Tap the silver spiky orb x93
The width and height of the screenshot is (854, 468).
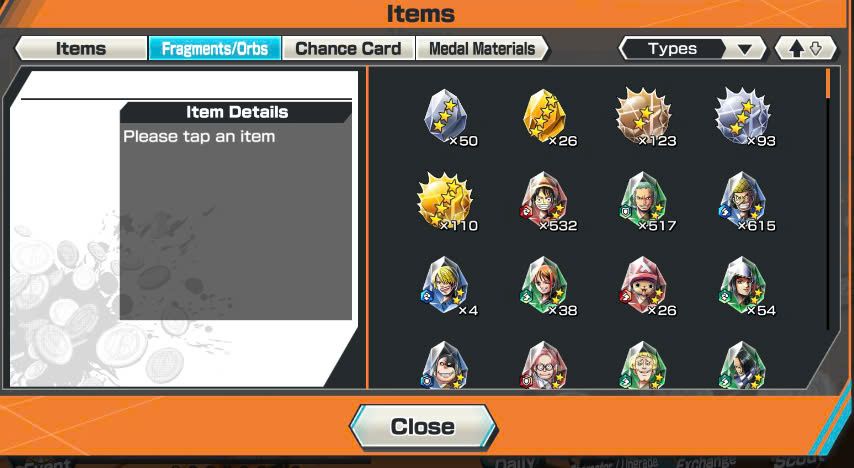pyautogui.click(x=743, y=117)
